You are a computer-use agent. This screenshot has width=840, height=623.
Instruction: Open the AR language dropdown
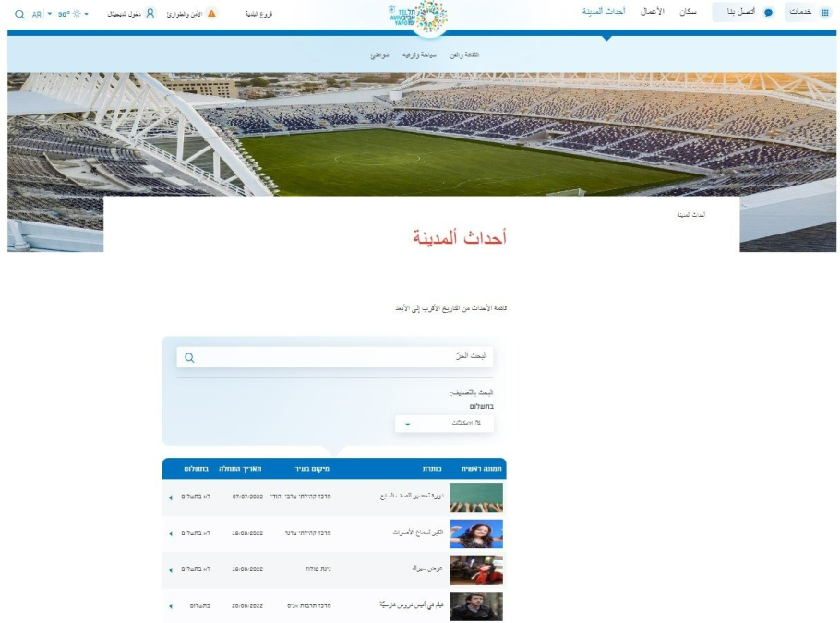42,15
